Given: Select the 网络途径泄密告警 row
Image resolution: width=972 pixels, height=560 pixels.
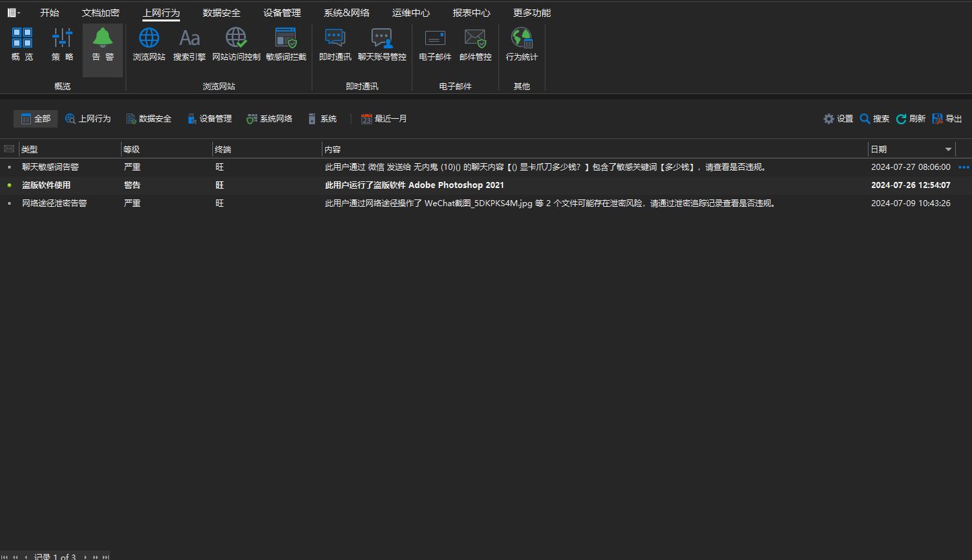Looking at the screenshot, I should (x=486, y=203).
